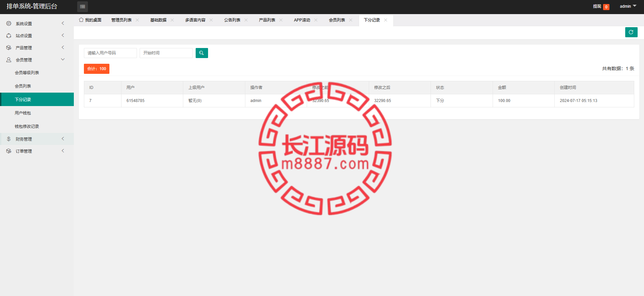Image resolution: width=644 pixels, height=296 pixels.
Task: Switch to the 我的桌面 tab
Action: (90, 20)
